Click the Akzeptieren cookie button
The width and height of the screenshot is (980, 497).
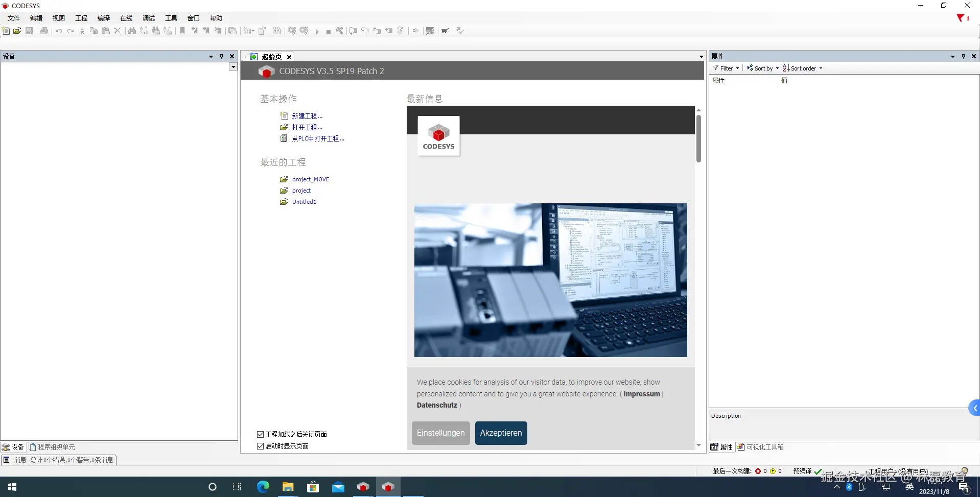click(501, 433)
